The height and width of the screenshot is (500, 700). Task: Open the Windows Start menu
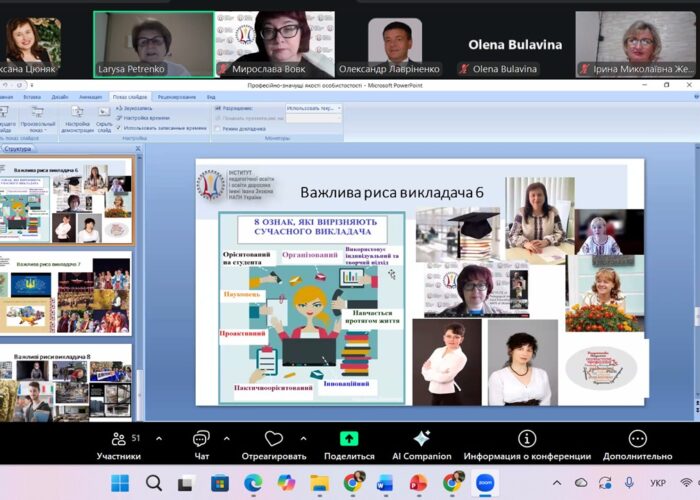[120, 483]
